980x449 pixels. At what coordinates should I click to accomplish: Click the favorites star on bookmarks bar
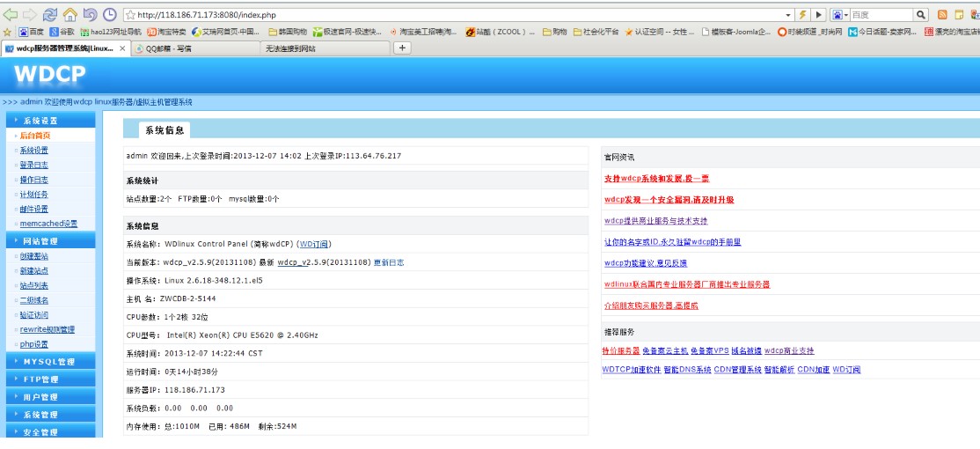[7, 32]
